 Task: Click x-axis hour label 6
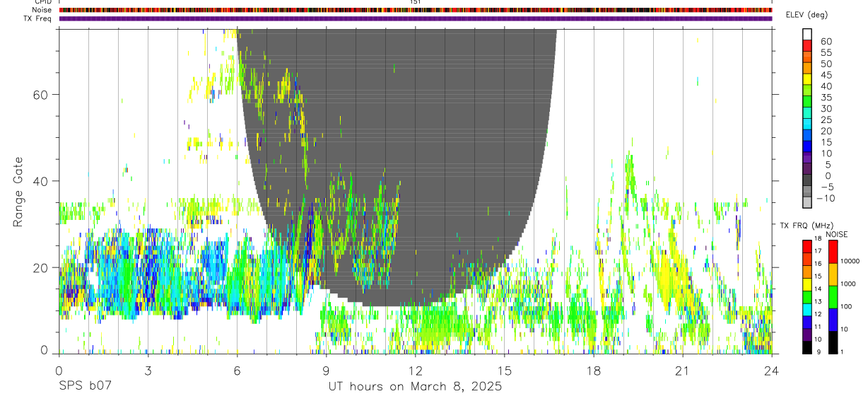[237, 370]
